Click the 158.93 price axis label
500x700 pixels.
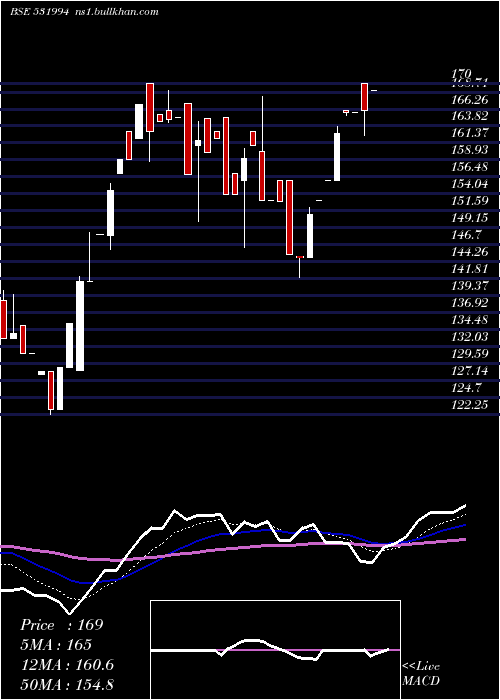(470, 150)
